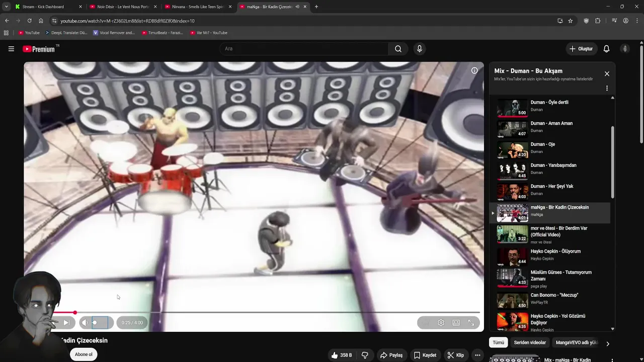The image size is (644, 362).
Task: Click the address bar URL
Action: tap(127, 21)
